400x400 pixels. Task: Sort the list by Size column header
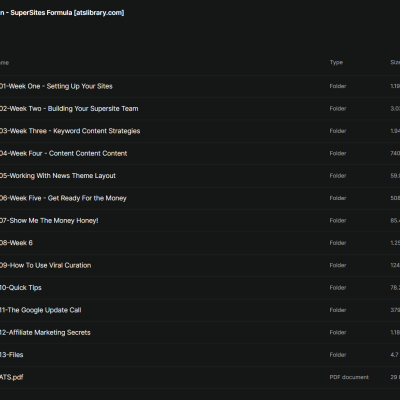pos(395,62)
